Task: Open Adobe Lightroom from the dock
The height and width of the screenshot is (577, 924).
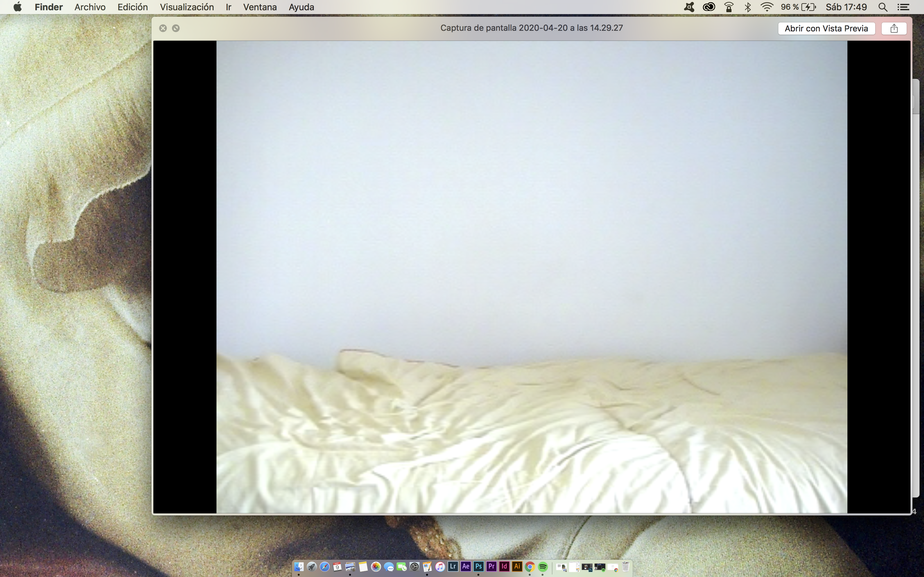Action: (x=453, y=566)
